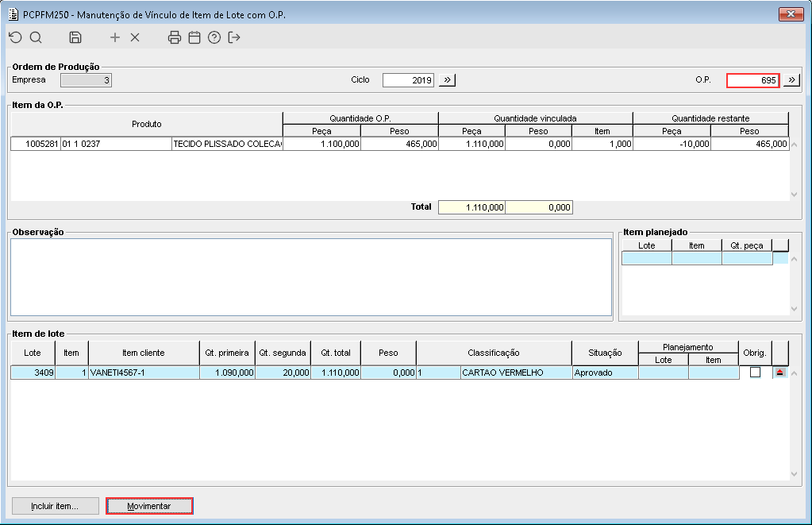The width and height of the screenshot is (812, 525).
Task: Click the Ciclo field showing 2019
Action: pos(408,79)
